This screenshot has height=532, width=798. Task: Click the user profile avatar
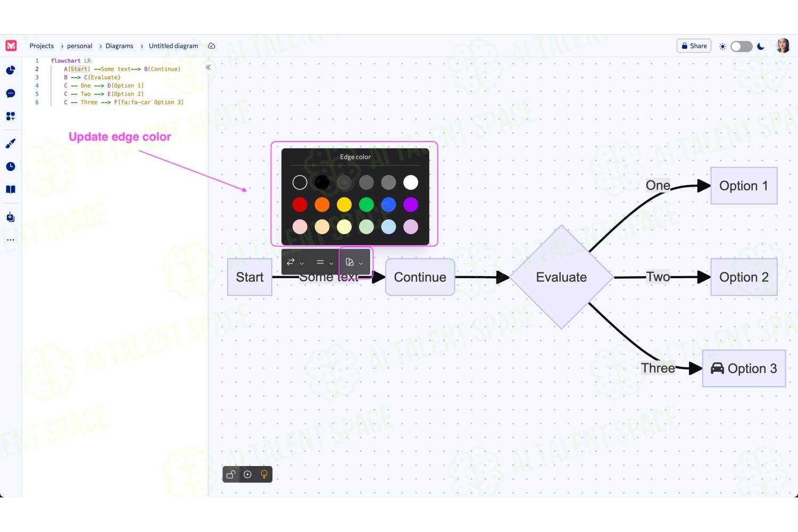point(783,46)
